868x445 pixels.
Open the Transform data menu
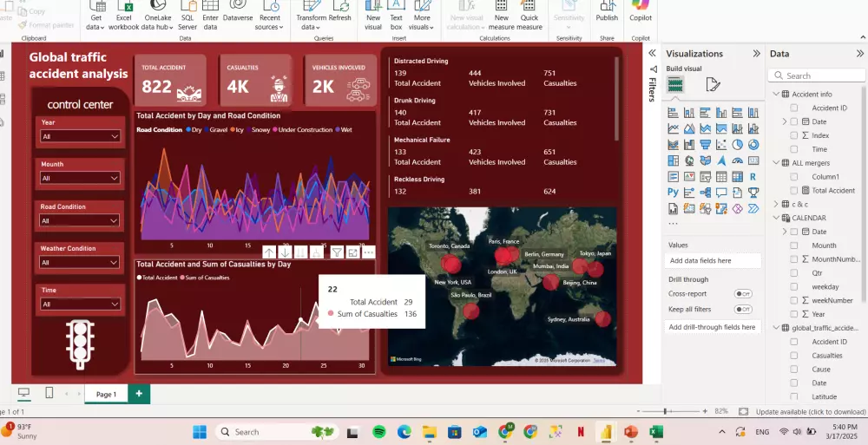[311, 15]
